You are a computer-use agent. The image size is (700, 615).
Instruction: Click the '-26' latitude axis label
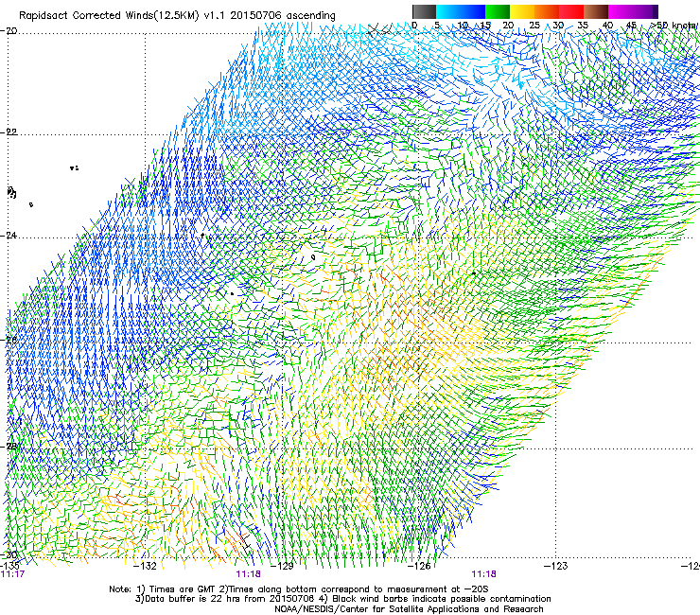9,340
